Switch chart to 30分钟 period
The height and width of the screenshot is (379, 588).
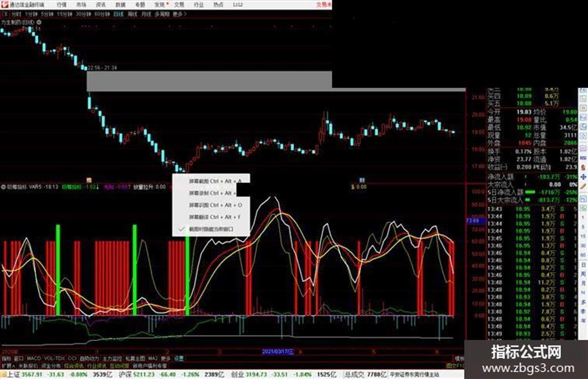(x=83, y=14)
